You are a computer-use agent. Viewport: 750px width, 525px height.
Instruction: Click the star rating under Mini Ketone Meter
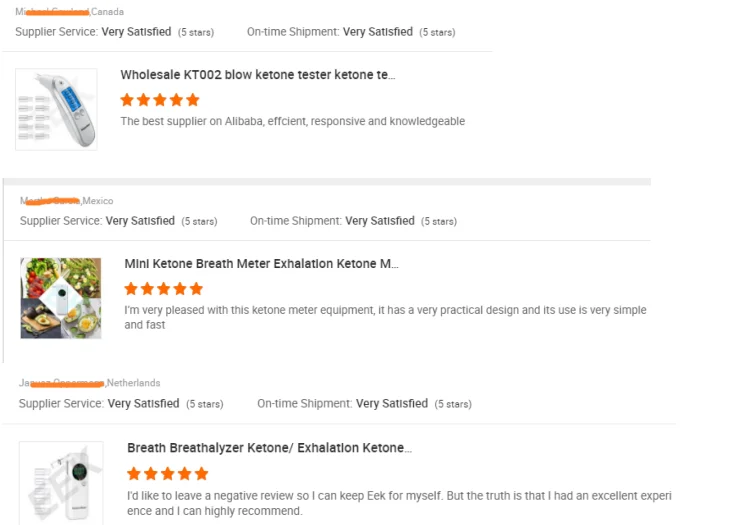[164, 289]
